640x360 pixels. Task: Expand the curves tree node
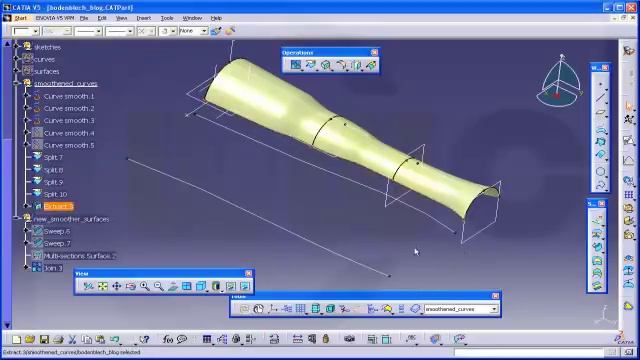click(x=17, y=58)
